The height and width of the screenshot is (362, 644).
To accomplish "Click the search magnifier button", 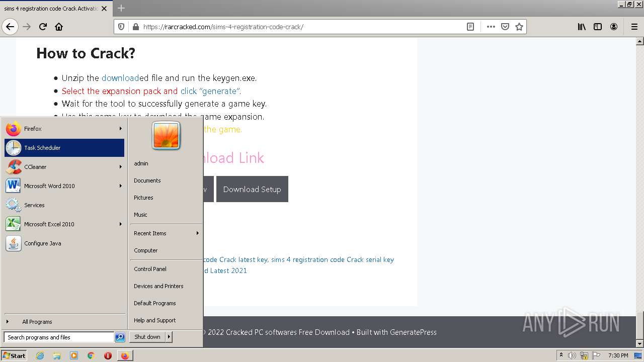I will pyautogui.click(x=120, y=337).
